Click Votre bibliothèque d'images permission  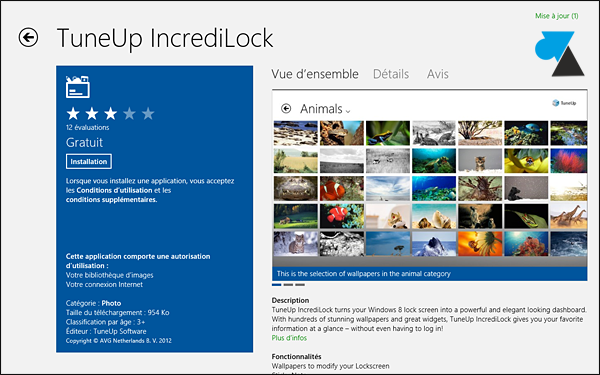click(x=109, y=275)
